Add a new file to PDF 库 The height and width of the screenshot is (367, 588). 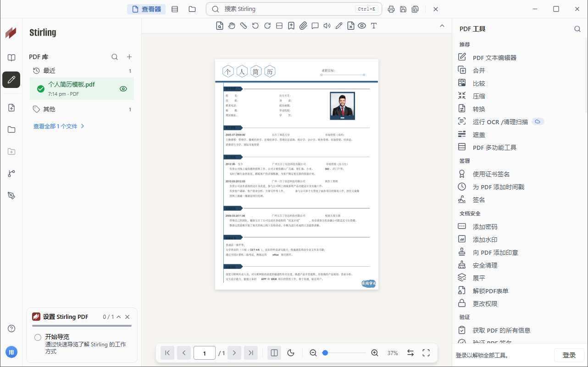click(x=129, y=57)
